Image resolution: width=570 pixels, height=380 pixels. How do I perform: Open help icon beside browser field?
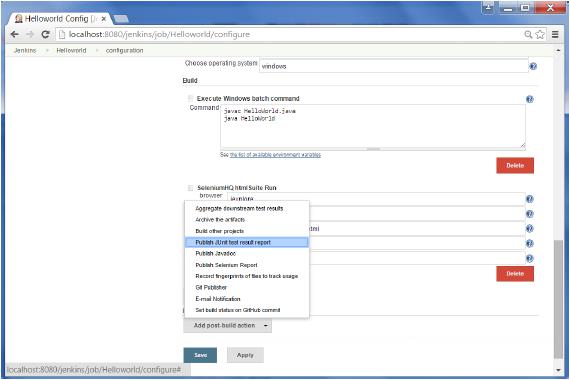[x=530, y=199]
